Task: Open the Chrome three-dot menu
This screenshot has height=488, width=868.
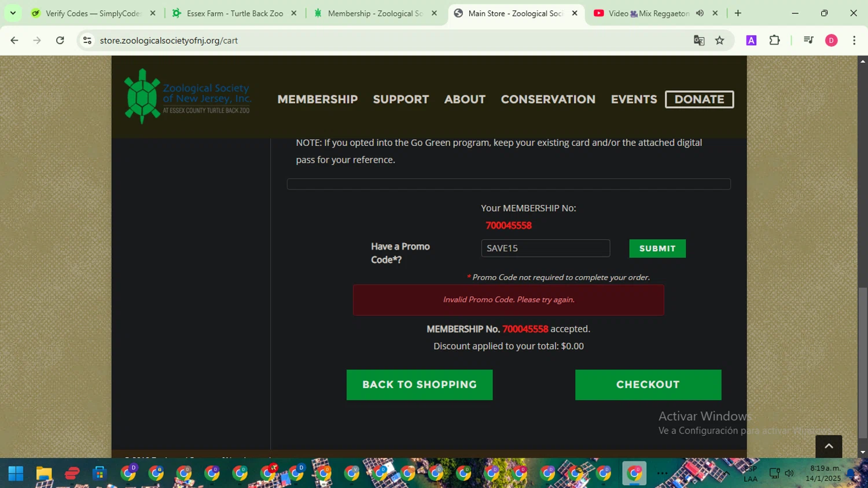Action: 854,41
